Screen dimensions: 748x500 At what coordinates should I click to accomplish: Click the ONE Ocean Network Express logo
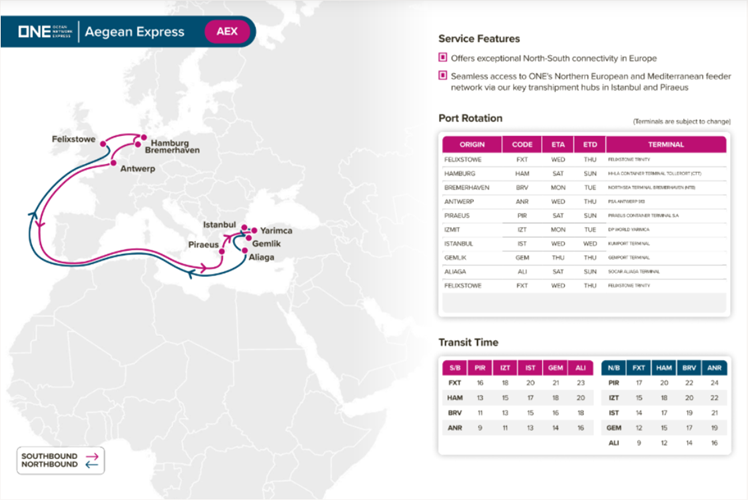coord(43,32)
